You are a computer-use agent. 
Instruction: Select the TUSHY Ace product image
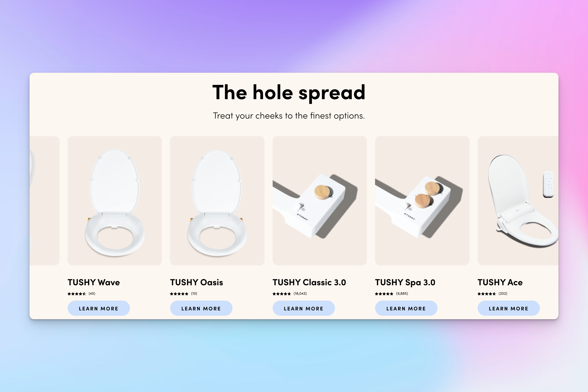point(518,200)
